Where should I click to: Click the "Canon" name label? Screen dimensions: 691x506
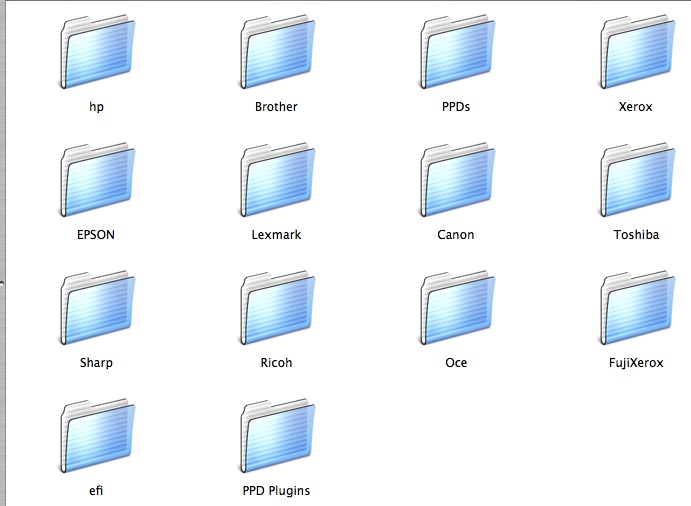(x=456, y=234)
